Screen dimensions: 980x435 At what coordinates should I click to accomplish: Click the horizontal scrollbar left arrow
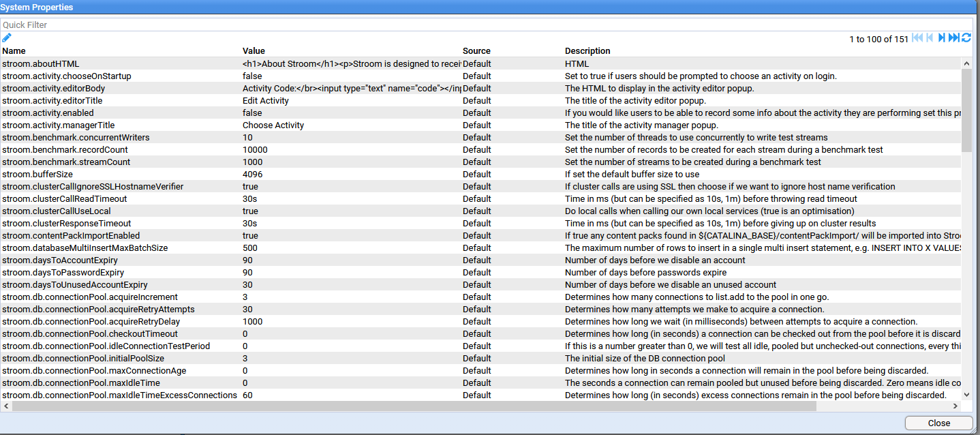(6, 406)
